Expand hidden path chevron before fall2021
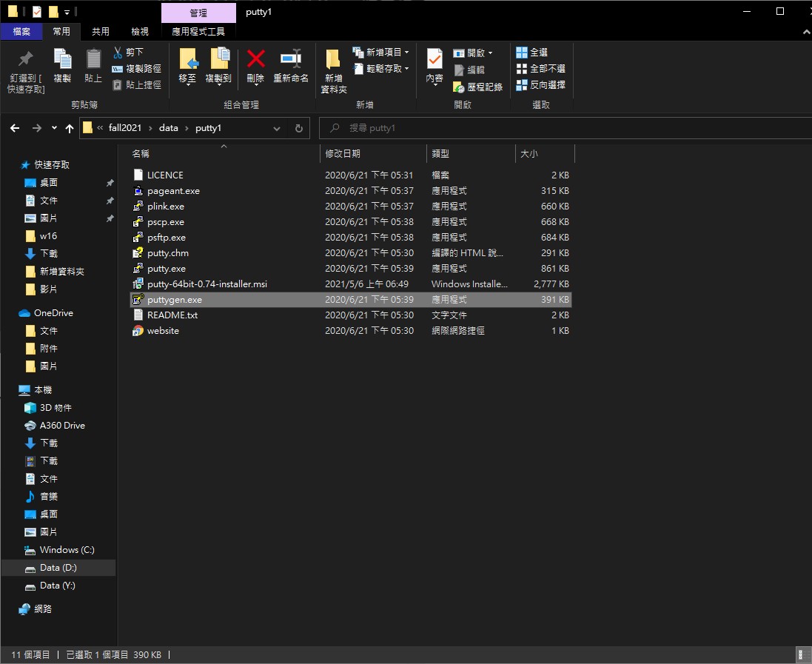The width and height of the screenshot is (812, 664). pyautogui.click(x=100, y=128)
